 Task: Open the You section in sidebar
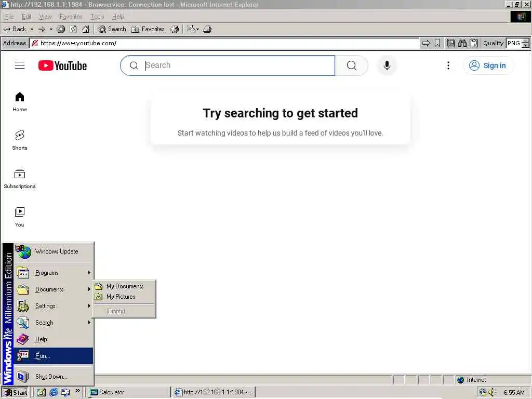pyautogui.click(x=20, y=217)
